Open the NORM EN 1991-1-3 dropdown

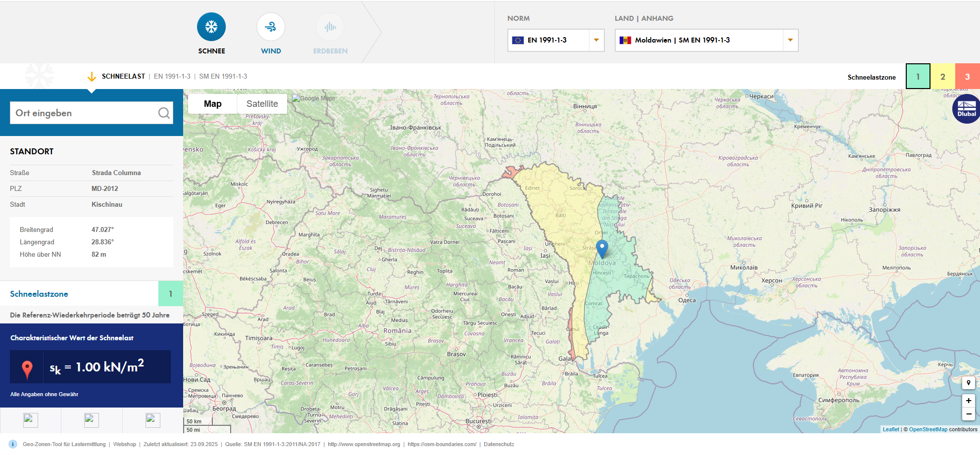pos(596,40)
